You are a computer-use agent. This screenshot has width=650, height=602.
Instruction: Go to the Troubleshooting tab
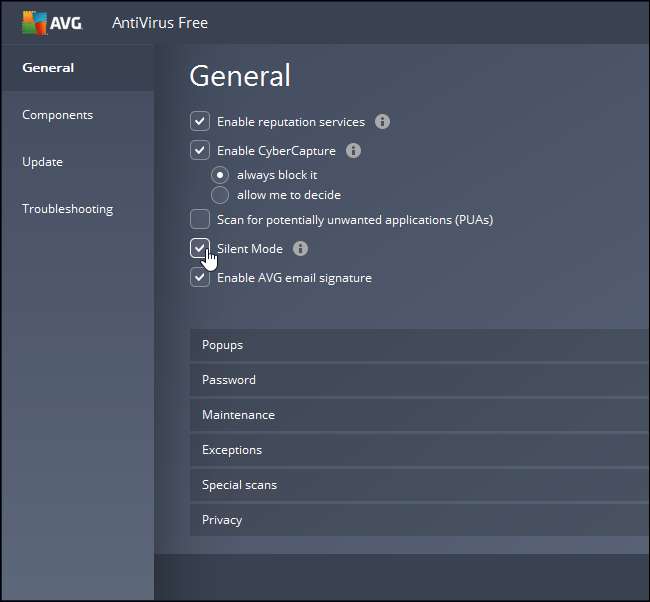pos(68,209)
